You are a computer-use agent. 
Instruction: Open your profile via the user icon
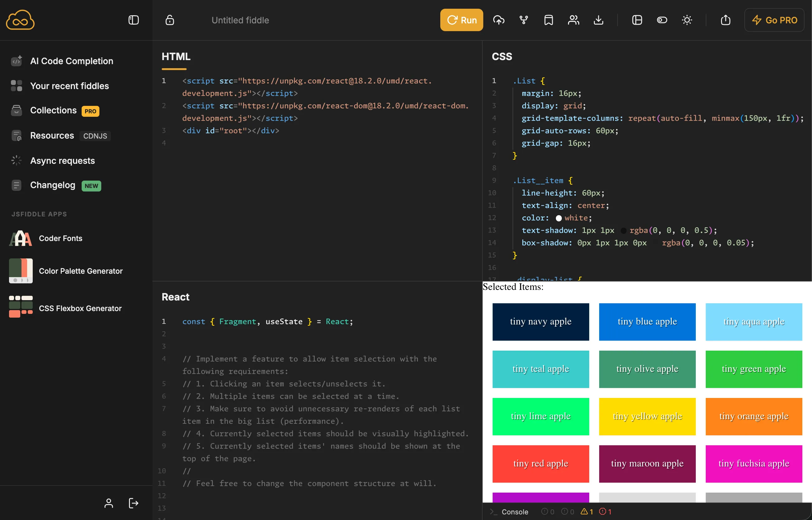pyautogui.click(x=108, y=503)
